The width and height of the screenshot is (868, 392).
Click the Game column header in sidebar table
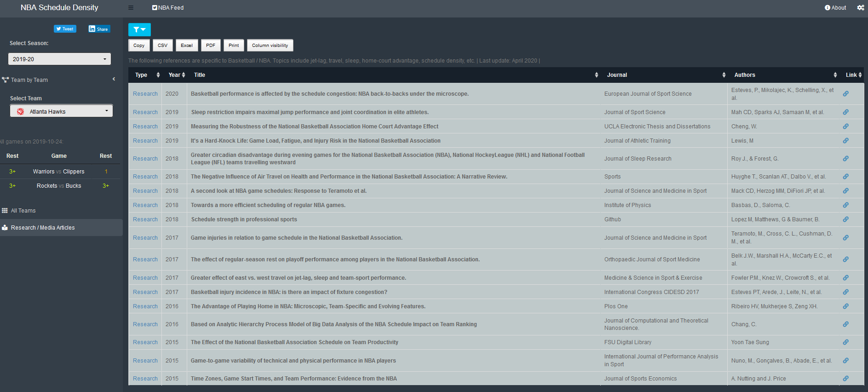coord(59,156)
